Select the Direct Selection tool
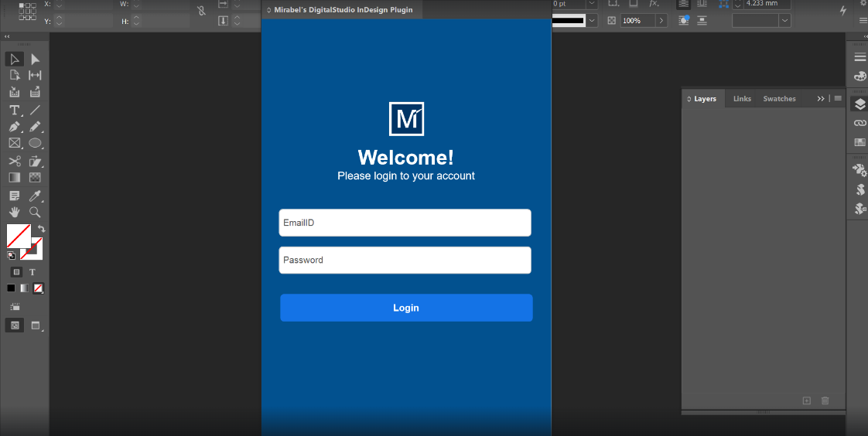This screenshot has height=436, width=868. 35,60
